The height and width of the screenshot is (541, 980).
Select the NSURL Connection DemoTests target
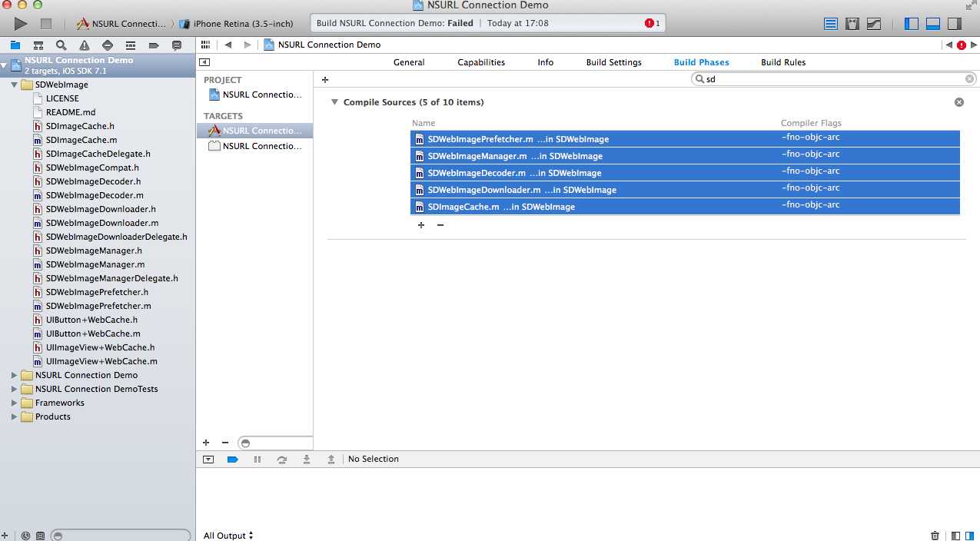(x=255, y=146)
